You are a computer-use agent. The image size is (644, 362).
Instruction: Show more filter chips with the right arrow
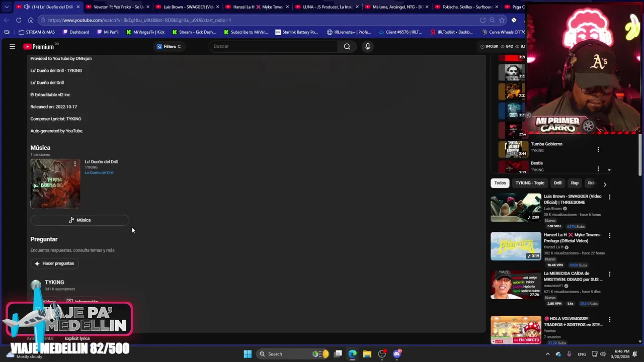pyautogui.click(x=605, y=184)
